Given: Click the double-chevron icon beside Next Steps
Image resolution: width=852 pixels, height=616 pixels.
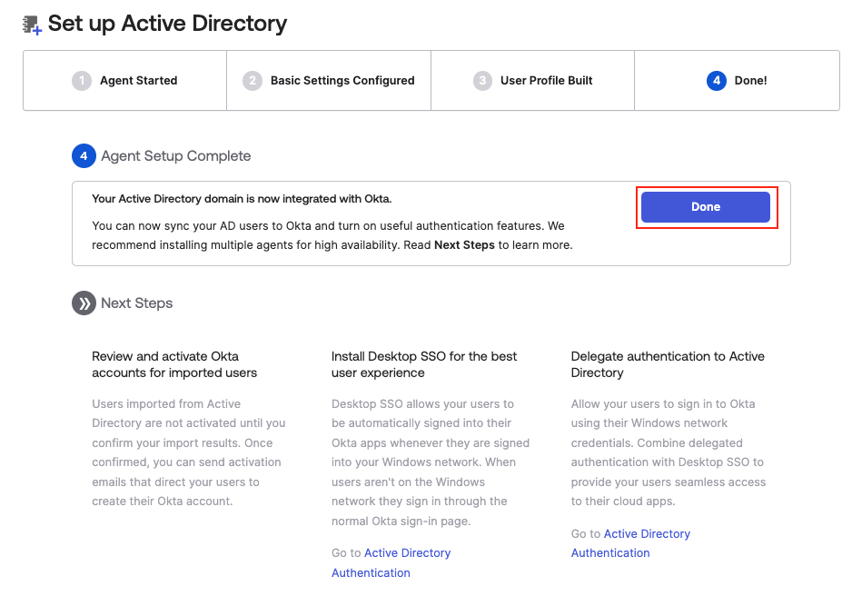Looking at the screenshot, I should coord(84,303).
